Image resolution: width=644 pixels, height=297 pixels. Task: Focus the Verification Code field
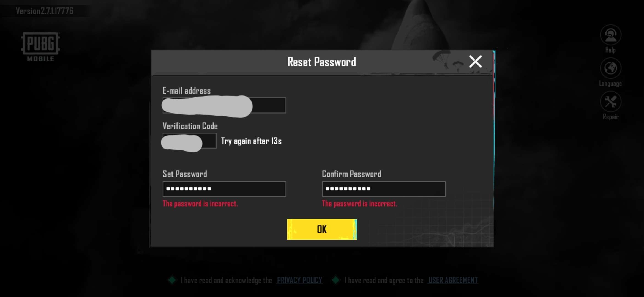click(189, 141)
